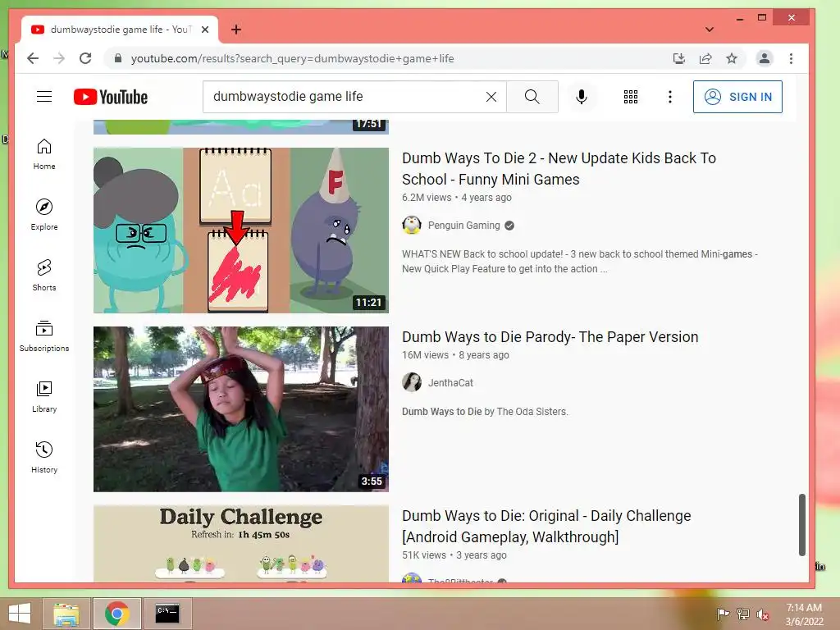Open Dumb Ways To Die 2 video title
The image size is (840, 630).
(559, 169)
